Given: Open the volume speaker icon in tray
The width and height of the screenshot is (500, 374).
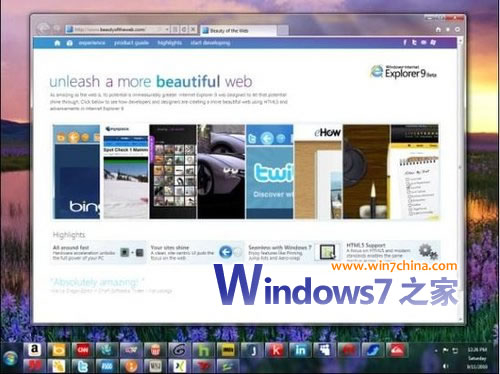Looking at the screenshot, I should pyautogui.click(x=446, y=366).
